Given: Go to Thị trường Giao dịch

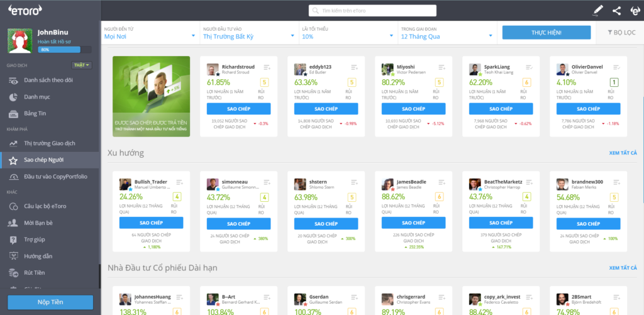Looking at the screenshot, I should pos(49,143).
